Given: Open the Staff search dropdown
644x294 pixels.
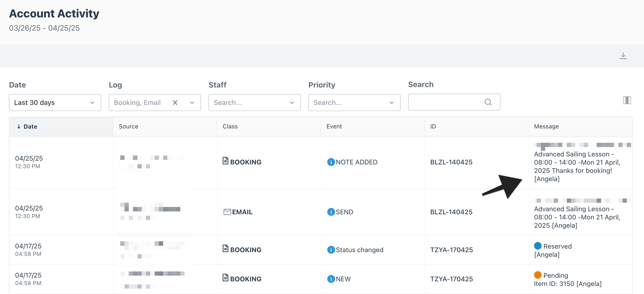Looking at the screenshot, I should pyautogui.click(x=254, y=102).
